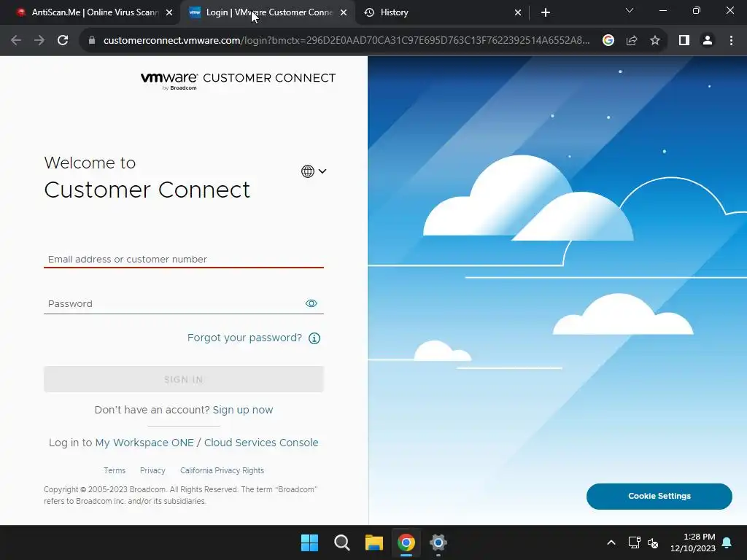Click the Chrome taskbar icon

[406, 542]
